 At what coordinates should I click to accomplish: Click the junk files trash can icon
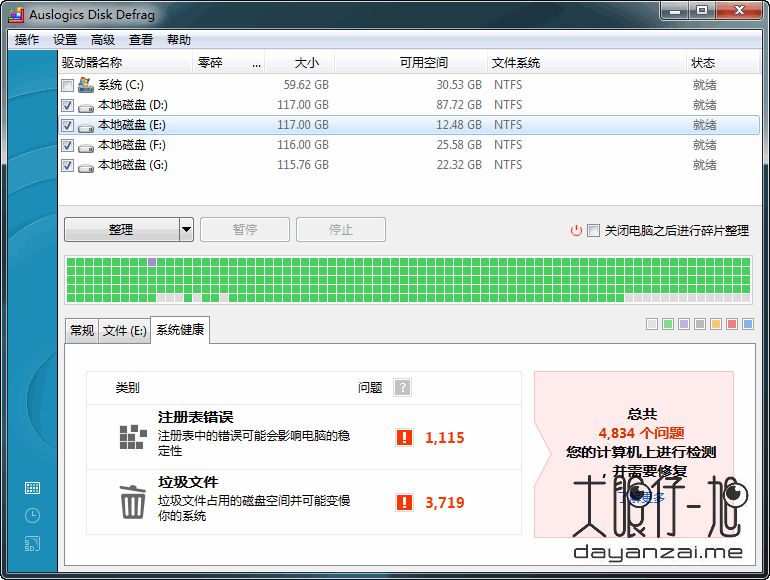133,501
